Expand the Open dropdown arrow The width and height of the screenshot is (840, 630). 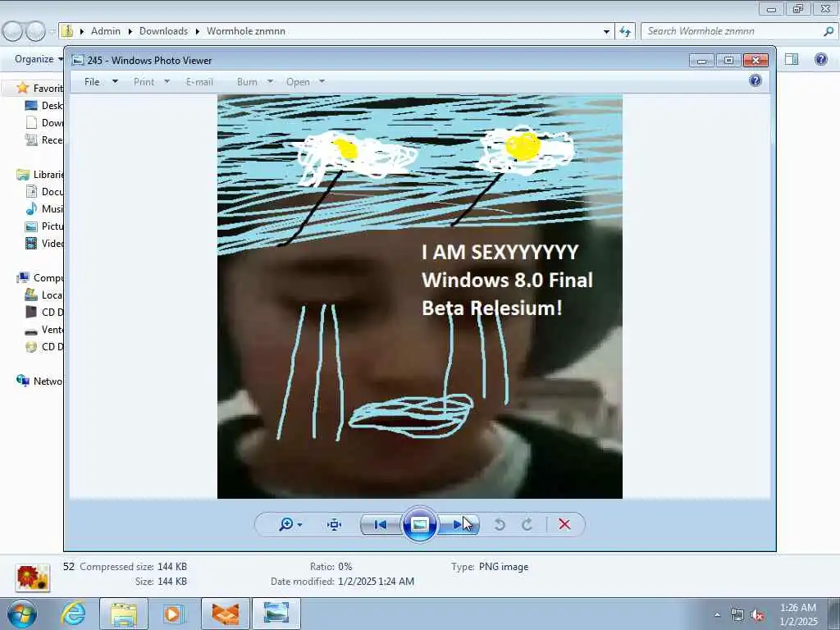tap(322, 82)
